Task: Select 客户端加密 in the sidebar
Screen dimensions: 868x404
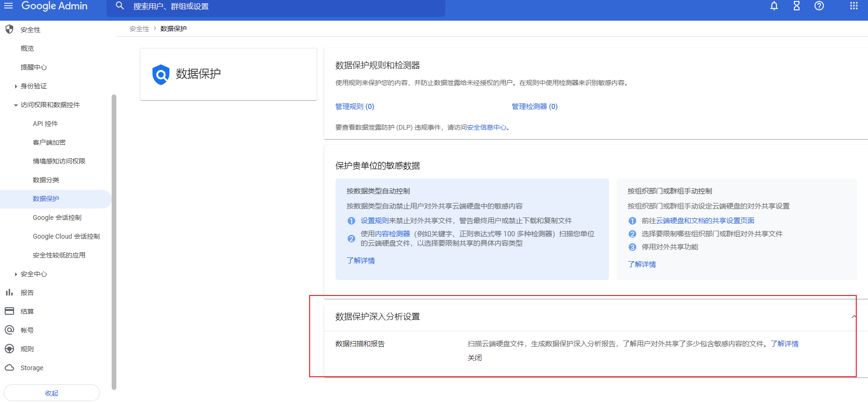Action: point(49,142)
